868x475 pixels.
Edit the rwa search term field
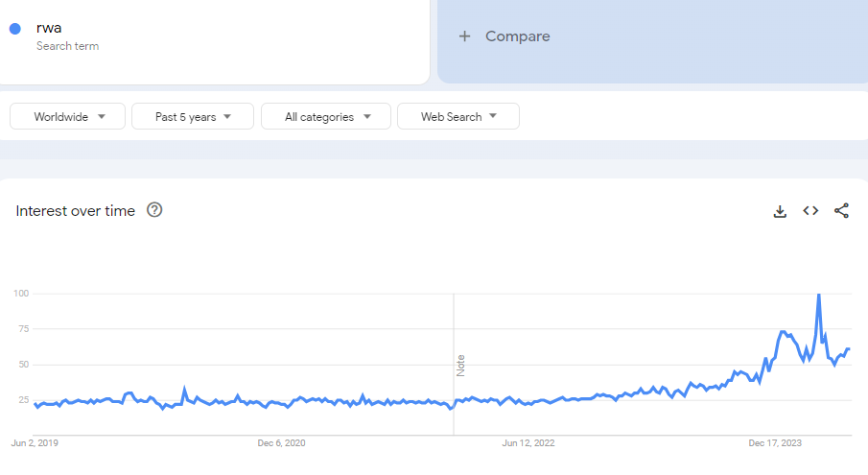pyautogui.click(x=49, y=28)
